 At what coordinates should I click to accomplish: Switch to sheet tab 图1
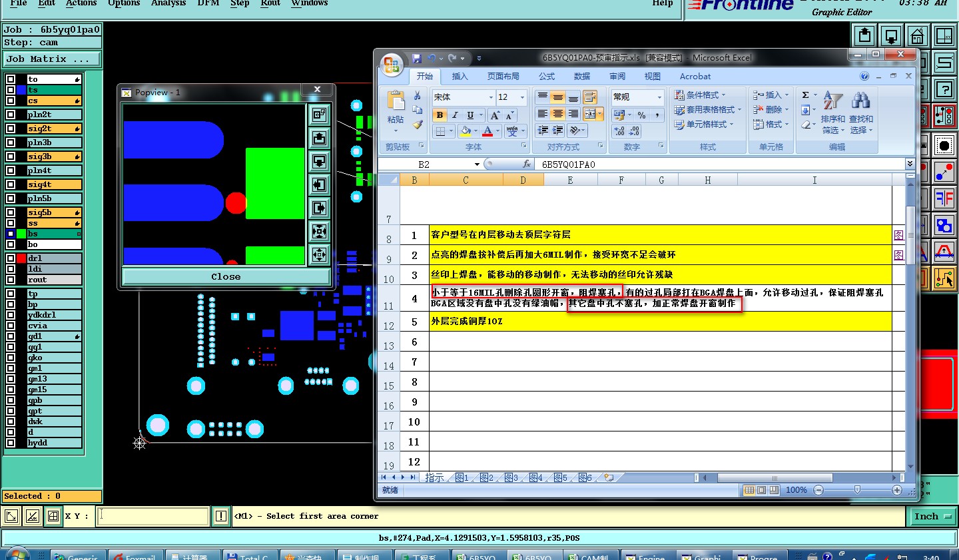462,477
